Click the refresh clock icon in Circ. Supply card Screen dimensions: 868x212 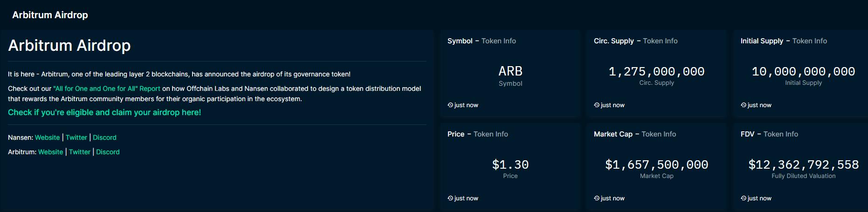(597, 105)
